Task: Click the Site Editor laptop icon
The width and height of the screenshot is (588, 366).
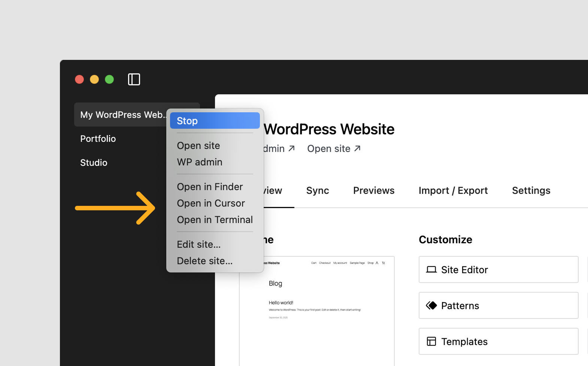Action: coord(431,269)
